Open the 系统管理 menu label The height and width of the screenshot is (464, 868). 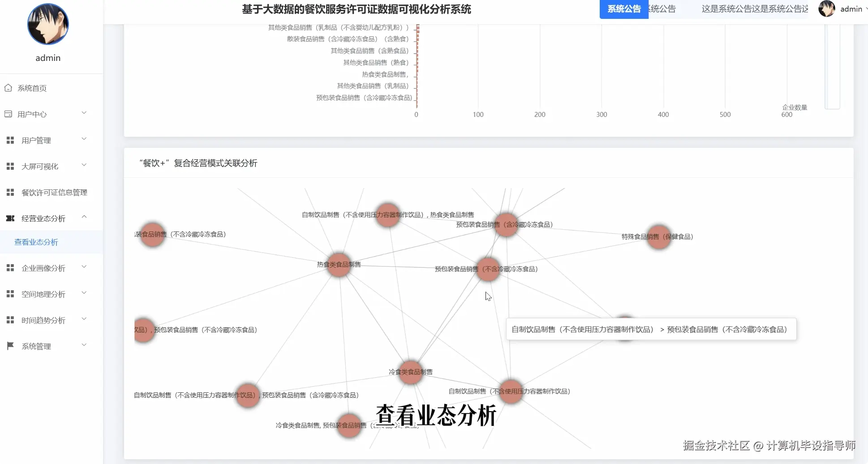pos(36,346)
